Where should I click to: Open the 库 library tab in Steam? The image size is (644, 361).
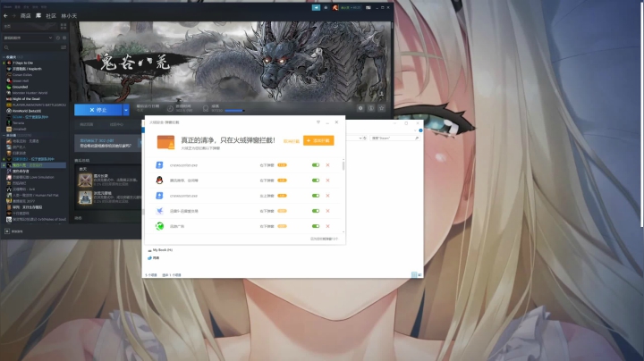click(x=38, y=15)
